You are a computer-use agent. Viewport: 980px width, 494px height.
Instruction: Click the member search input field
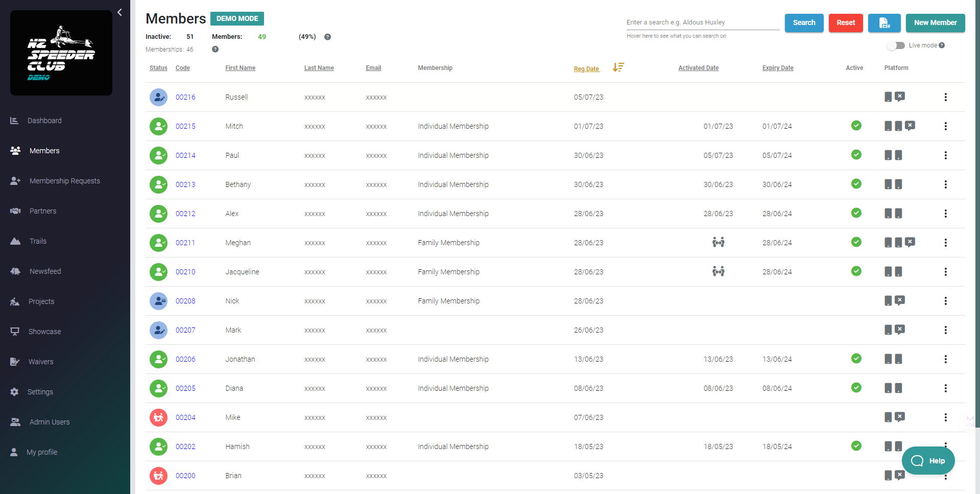tap(703, 22)
